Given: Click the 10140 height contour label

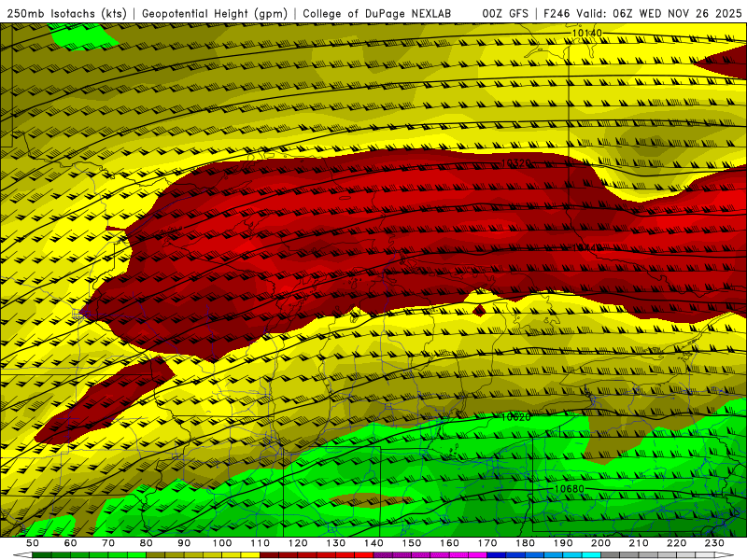Looking at the screenshot, I should pos(587,33).
